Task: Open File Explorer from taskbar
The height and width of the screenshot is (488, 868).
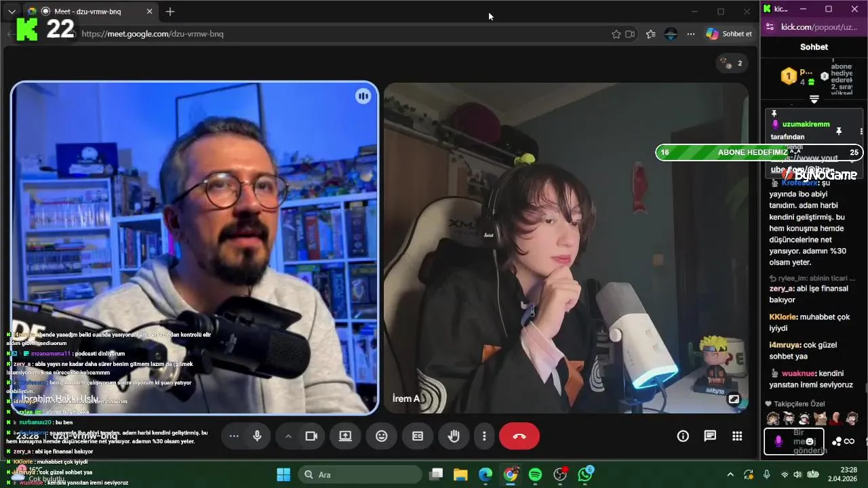Action: (x=460, y=474)
